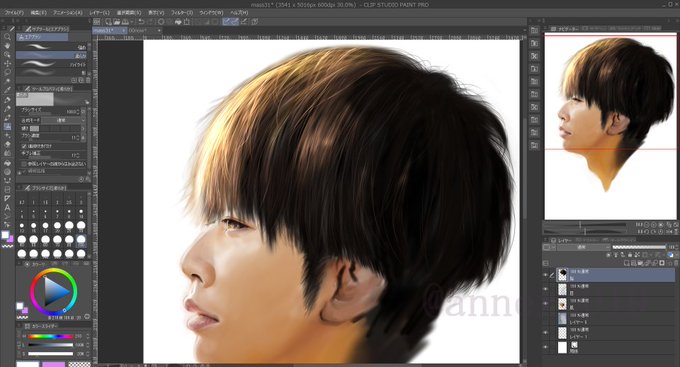Open the layer blending mode 通常 dropdown
This screenshot has width=680, height=367.
click(583, 247)
